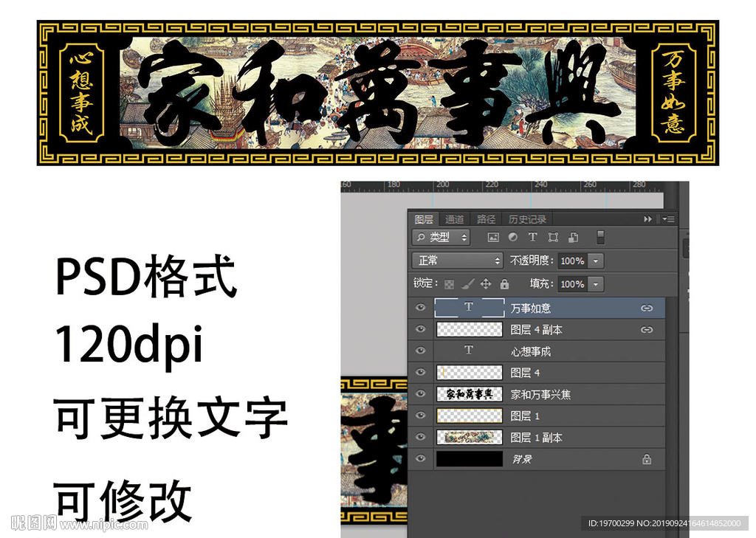756x538 pixels.
Task: Filter layers by pixel image icon
Action: pos(492,237)
